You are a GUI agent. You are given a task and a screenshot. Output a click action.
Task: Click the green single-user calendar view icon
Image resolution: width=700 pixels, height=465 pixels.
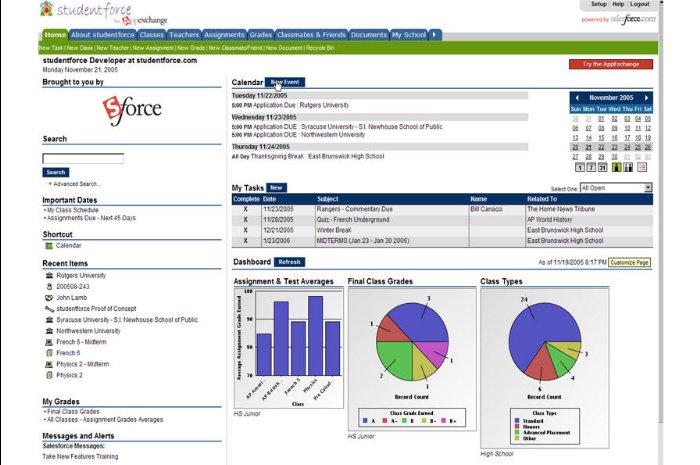point(617,167)
